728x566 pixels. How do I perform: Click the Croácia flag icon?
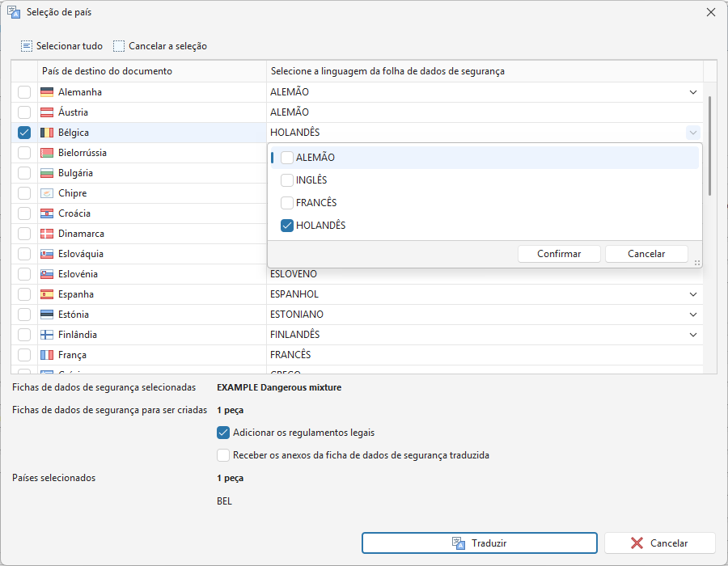[47, 213]
